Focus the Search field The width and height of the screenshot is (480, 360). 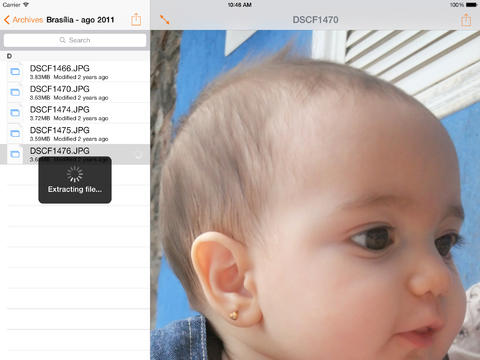[75, 40]
